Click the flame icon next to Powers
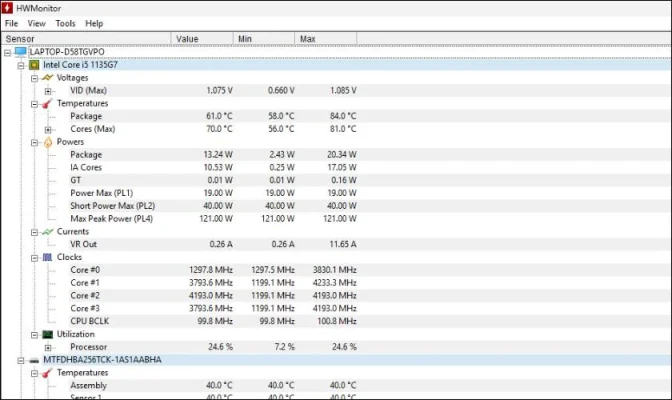Image resolution: width=672 pixels, height=400 pixels. [47, 141]
